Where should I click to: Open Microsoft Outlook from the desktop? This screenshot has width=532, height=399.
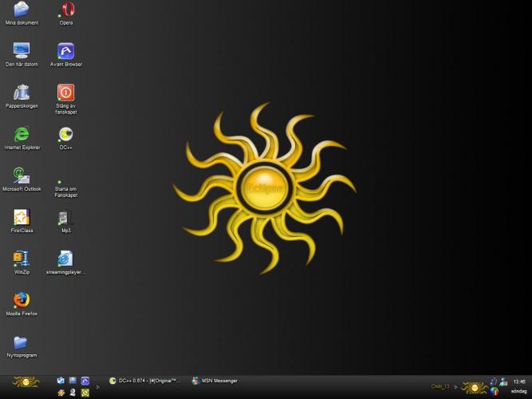(x=22, y=176)
